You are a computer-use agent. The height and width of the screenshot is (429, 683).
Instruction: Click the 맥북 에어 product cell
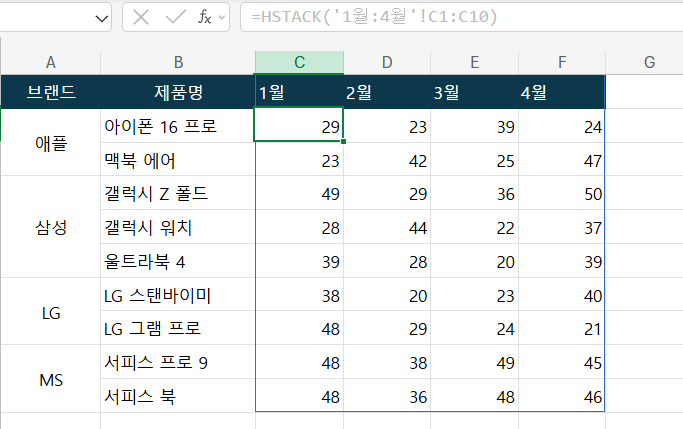pyautogui.click(x=178, y=159)
